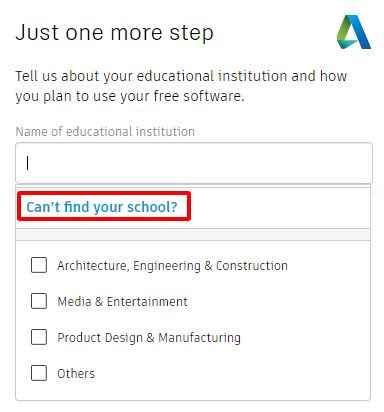This screenshot has height=412, width=384.
Task: Click the ampersand in Media & Entertainment
Action: (x=99, y=302)
